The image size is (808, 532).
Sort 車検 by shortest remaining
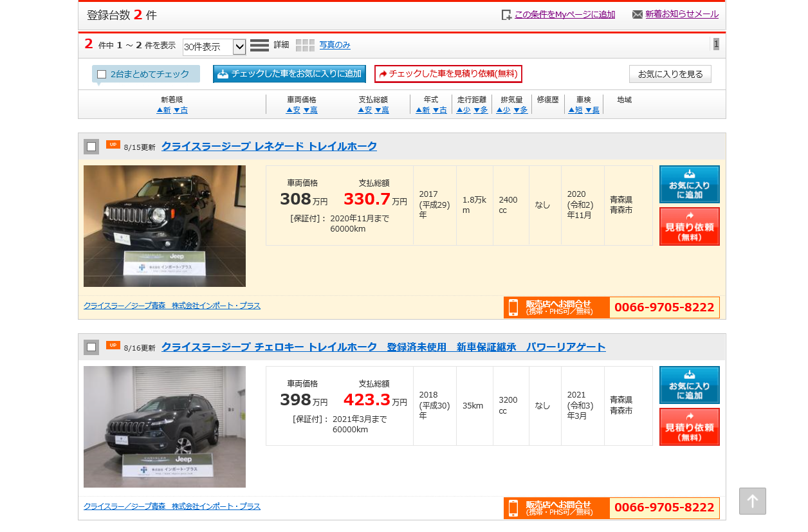(576, 110)
